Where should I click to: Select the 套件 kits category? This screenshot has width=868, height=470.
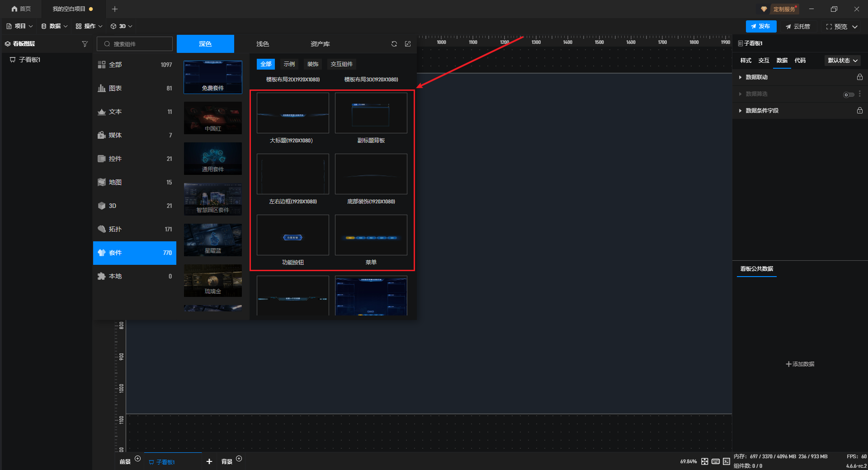click(135, 253)
